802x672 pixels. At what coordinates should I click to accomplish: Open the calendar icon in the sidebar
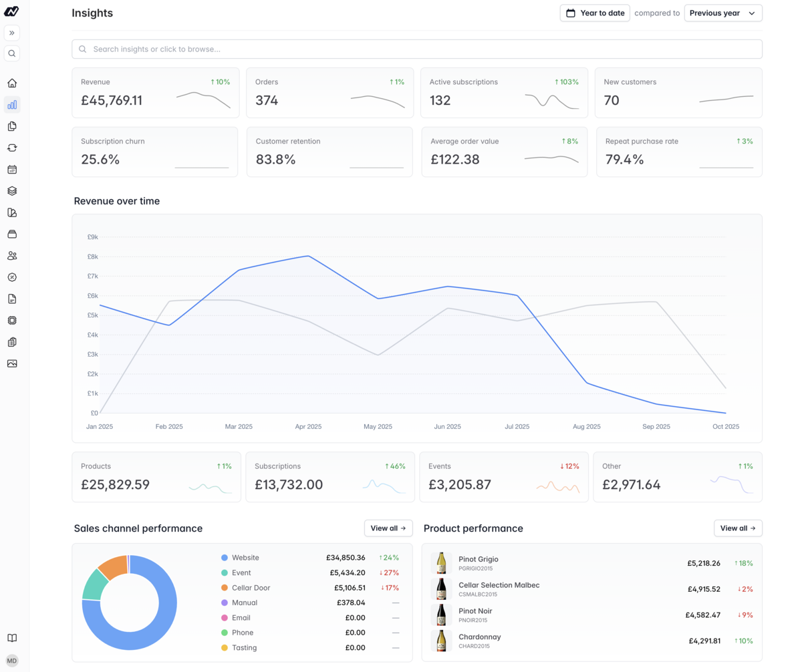click(x=12, y=169)
